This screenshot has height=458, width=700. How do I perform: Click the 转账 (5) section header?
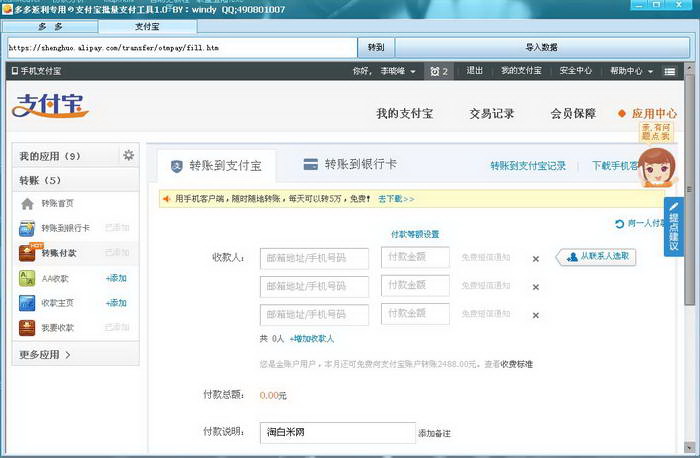pyautogui.click(x=76, y=180)
